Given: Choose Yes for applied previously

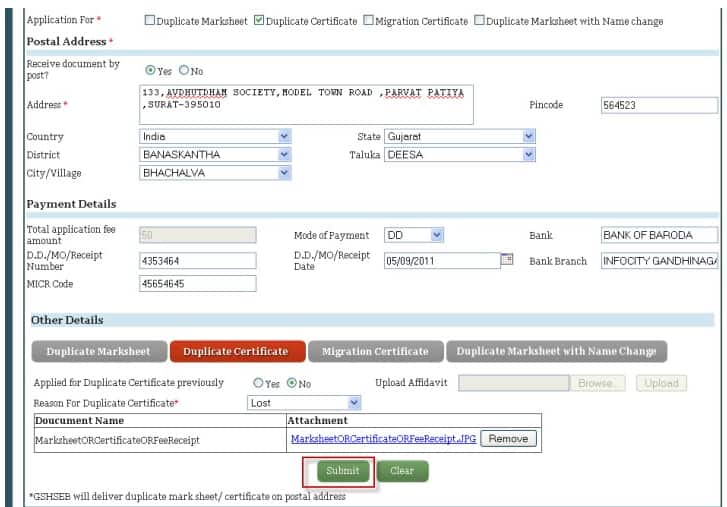Looking at the screenshot, I should (258, 383).
